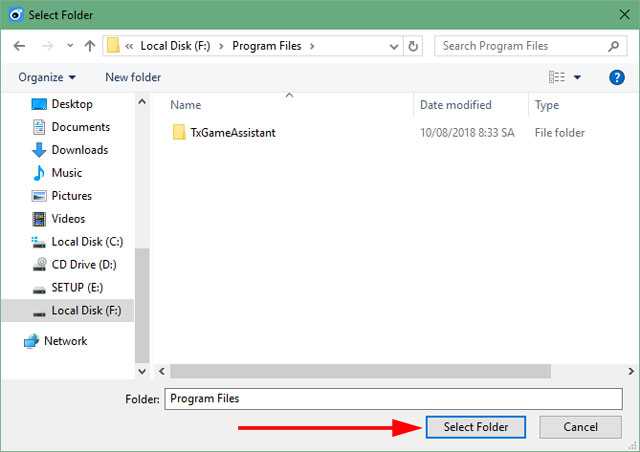Viewport: 640px width, 452px height.
Task: Change the view layout icon
Action: coord(557,77)
